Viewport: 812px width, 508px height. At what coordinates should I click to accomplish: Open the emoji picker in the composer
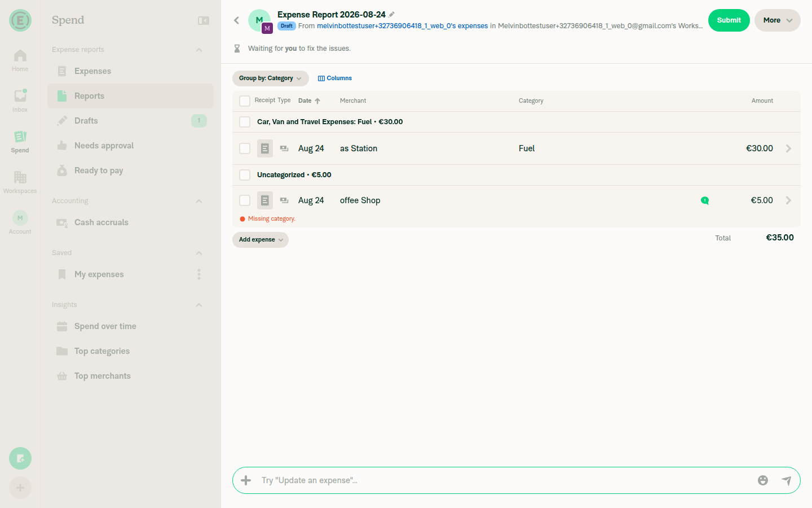[x=763, y=480]
